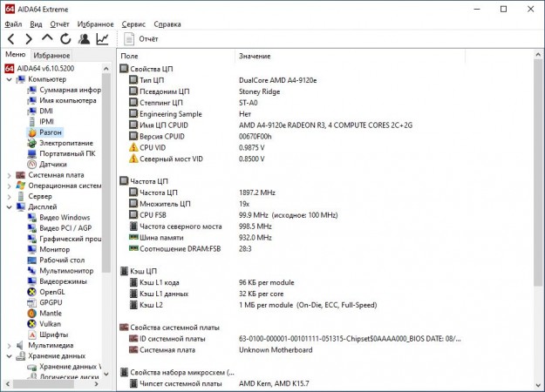Select the Vulkan tree item

51,323
